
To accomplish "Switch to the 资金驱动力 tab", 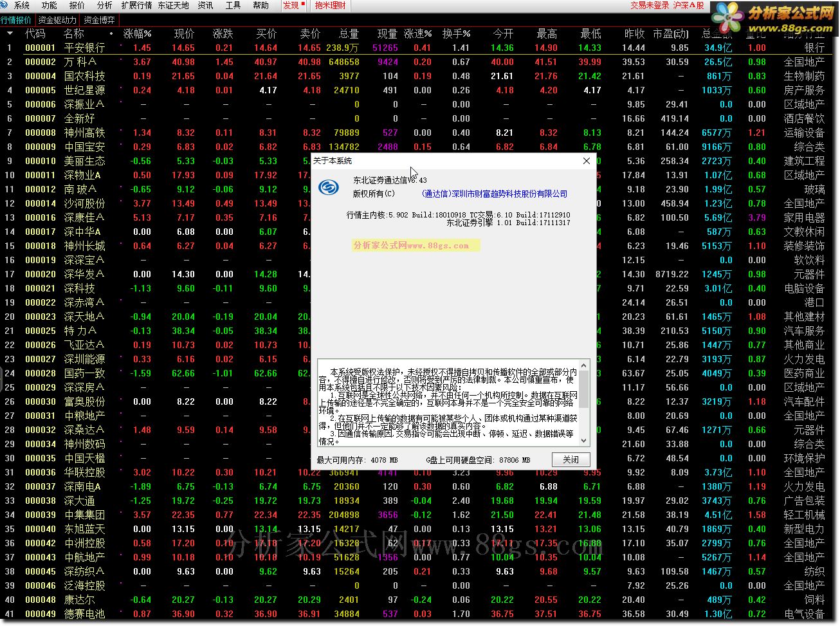I will coord(57,20).
